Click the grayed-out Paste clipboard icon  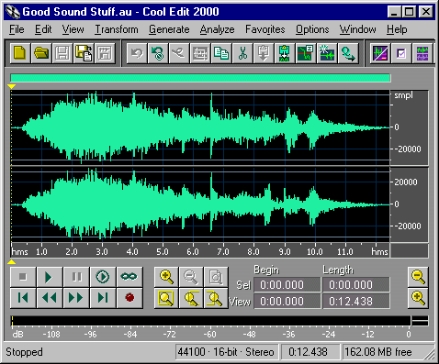(x=263, y=53)
